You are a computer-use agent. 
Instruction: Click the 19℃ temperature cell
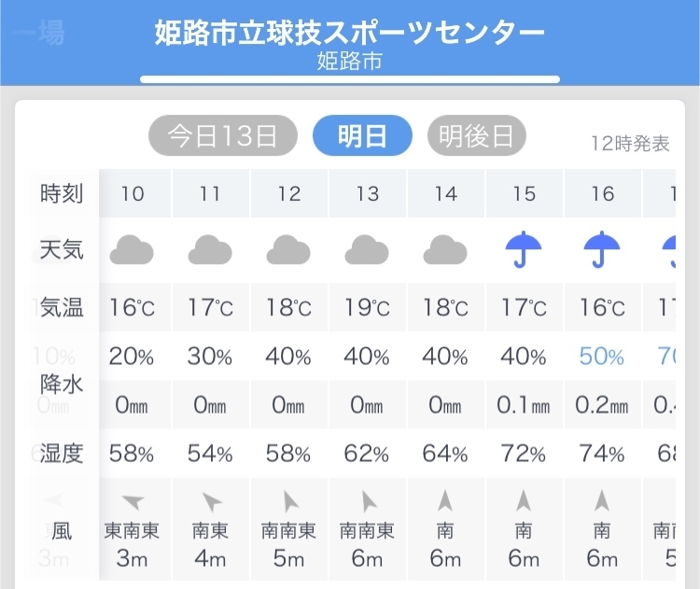368,307
